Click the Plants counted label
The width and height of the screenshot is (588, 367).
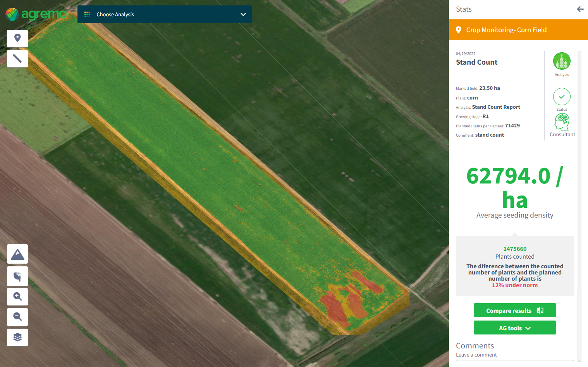pyautogui.click(x=515, y=257)
